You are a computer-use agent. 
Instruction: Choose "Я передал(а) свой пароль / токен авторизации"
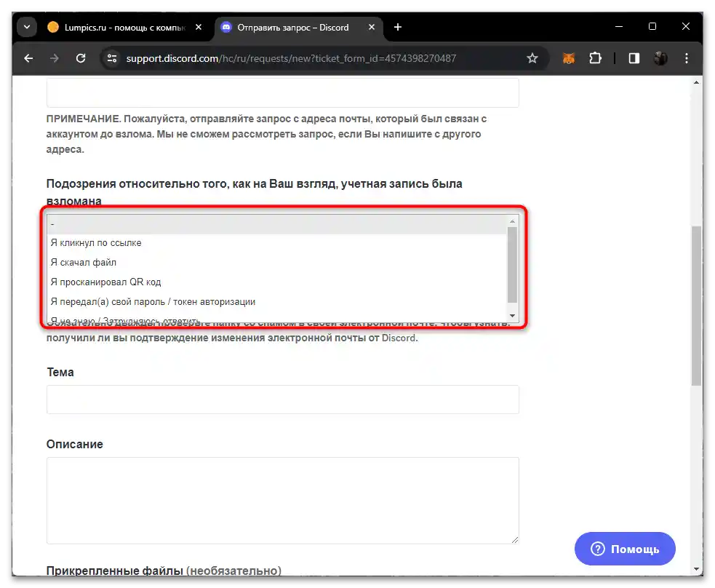point(277,301)
